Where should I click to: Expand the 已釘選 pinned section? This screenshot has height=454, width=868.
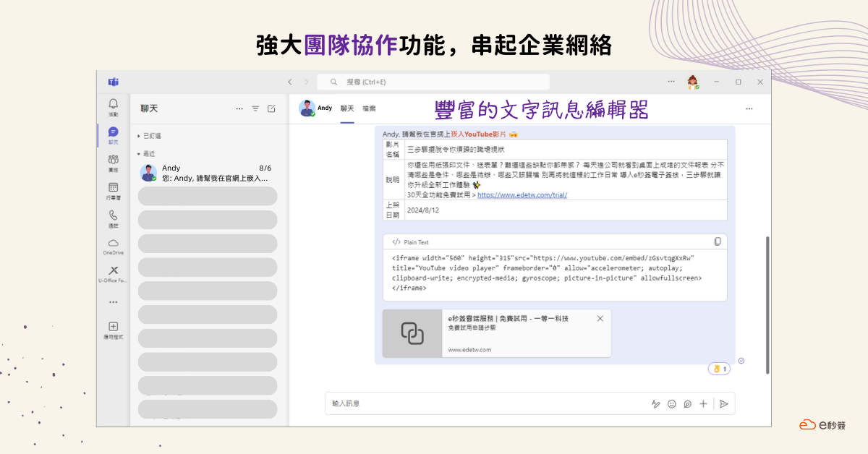[150, 136]
